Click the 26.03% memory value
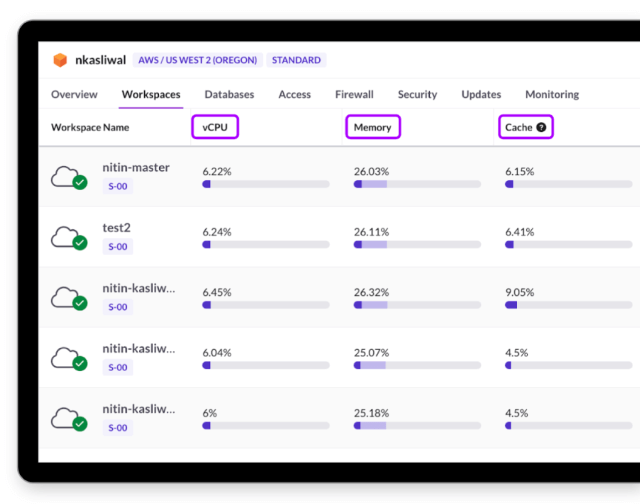This screenshot has width=640, height=504. 371,171
